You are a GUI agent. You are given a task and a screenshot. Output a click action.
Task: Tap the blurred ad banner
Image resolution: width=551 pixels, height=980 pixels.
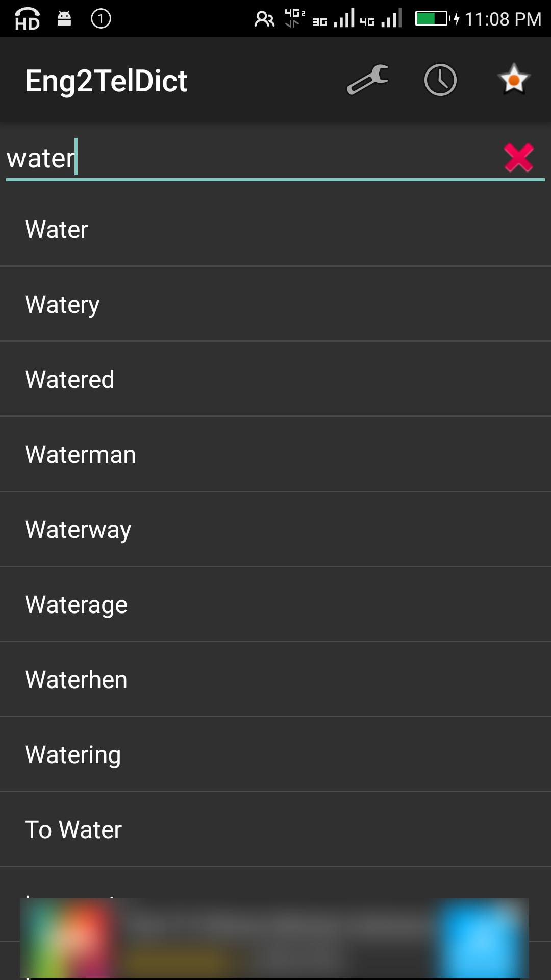(x=274, y=938)
